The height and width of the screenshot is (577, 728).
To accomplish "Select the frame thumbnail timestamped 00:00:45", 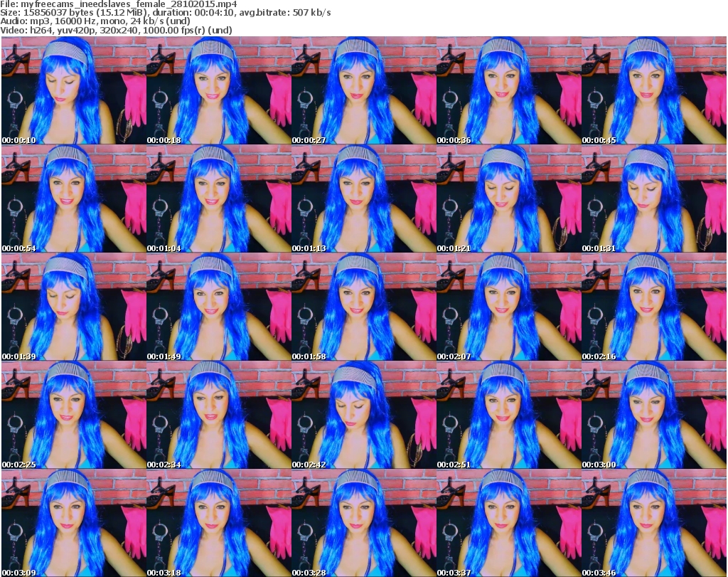I will click(x=654, y=90).
